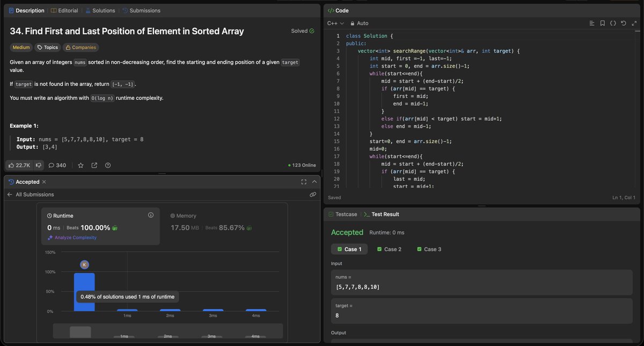
Task: Expand the code editor to fullscreen
Action: [633, 23]
